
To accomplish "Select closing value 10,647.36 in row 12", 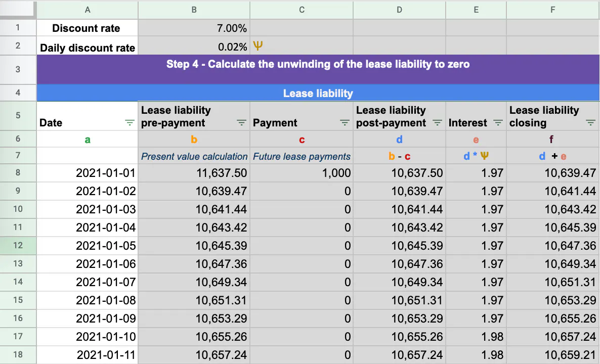I will [553, 246].
